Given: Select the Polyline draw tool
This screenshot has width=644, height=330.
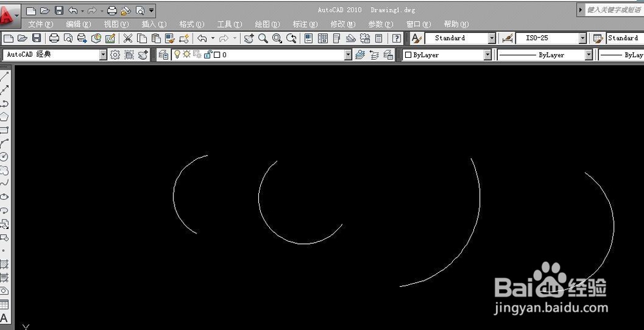Looking at the screenshot, I should (4, 103).
